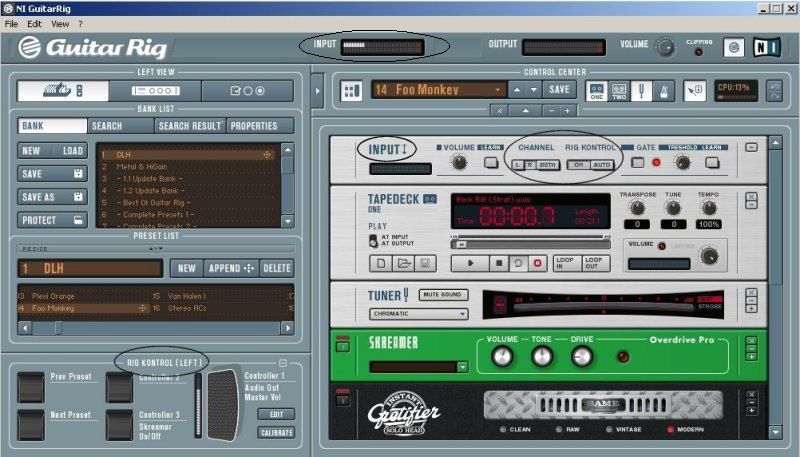Open the View menu
The image size is (800, 457).
point(60,24)
